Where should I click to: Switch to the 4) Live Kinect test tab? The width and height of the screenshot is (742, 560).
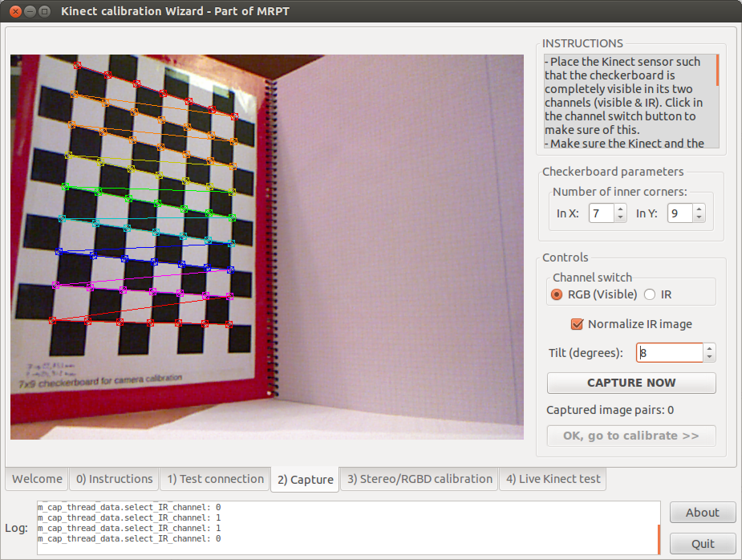pyautogui.click(x=553, y=479)
